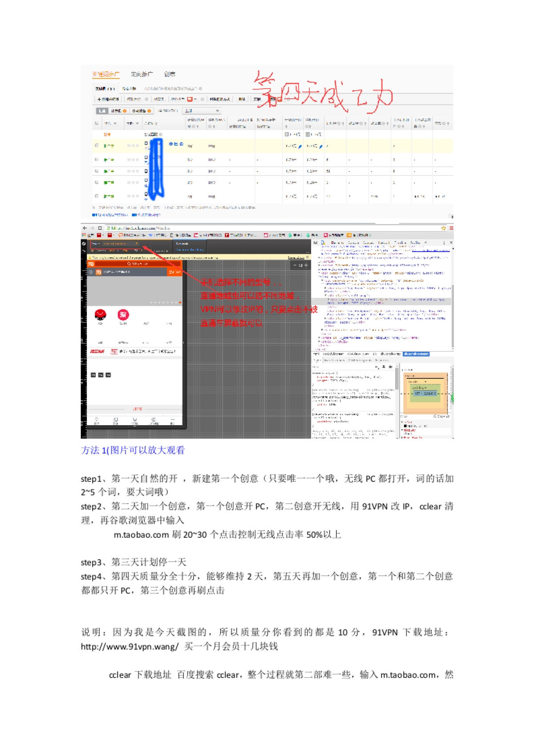Close the DevTools panel with X
The width and height of the screenshot is (534, 756).
(451, 243)
